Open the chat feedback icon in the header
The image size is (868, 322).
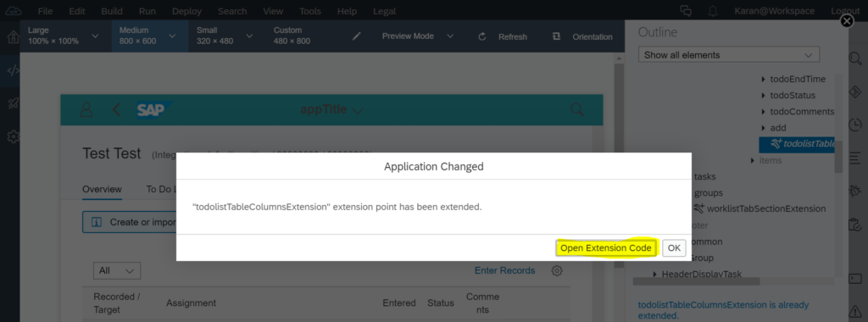pyautogui.click(x=687, y=11)
